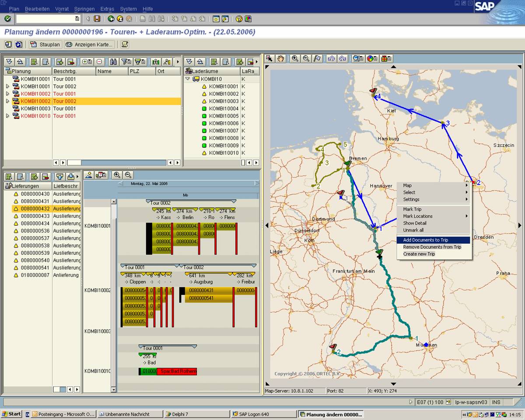
Task: Click the undo arrow in the map toolbar
Action: pyautogui.click(x=331, y=58)
